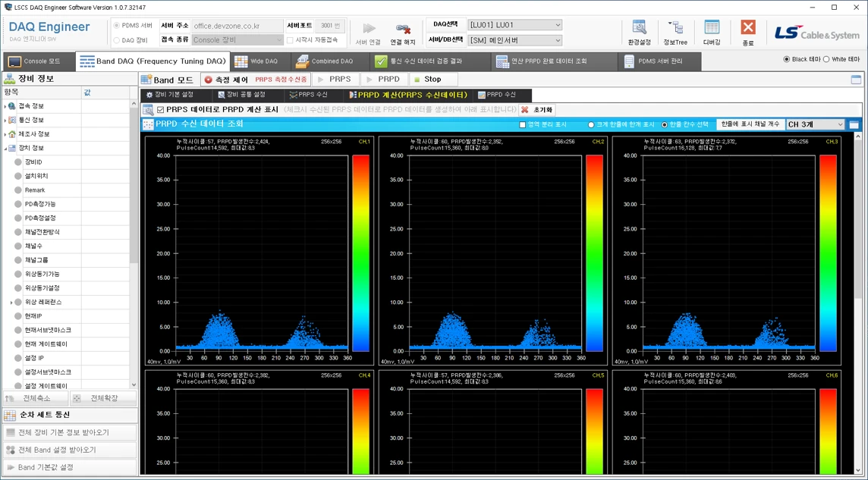Select Black 테마 radio button

787,59
